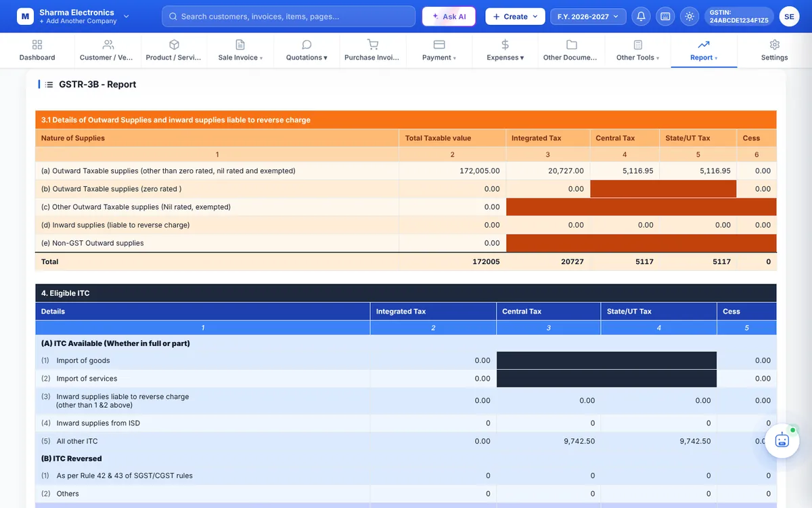Go to the Dashboard tab
This screenshot has width=812, height=508.
coord(37,51)
